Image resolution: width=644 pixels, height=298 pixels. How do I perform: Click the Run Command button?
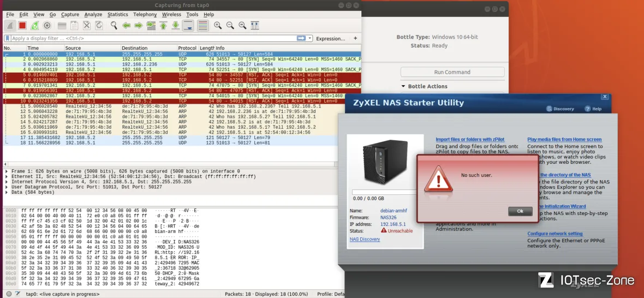(452, 72)
